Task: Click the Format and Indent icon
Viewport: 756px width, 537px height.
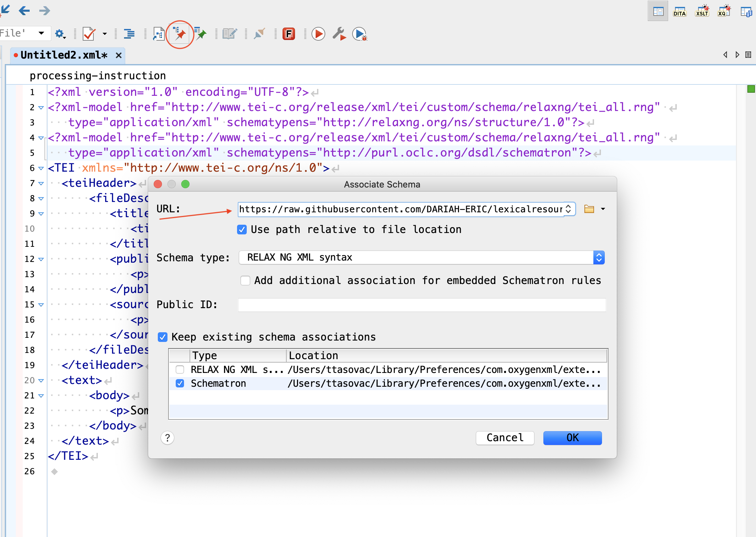Action: click(129, 34)
